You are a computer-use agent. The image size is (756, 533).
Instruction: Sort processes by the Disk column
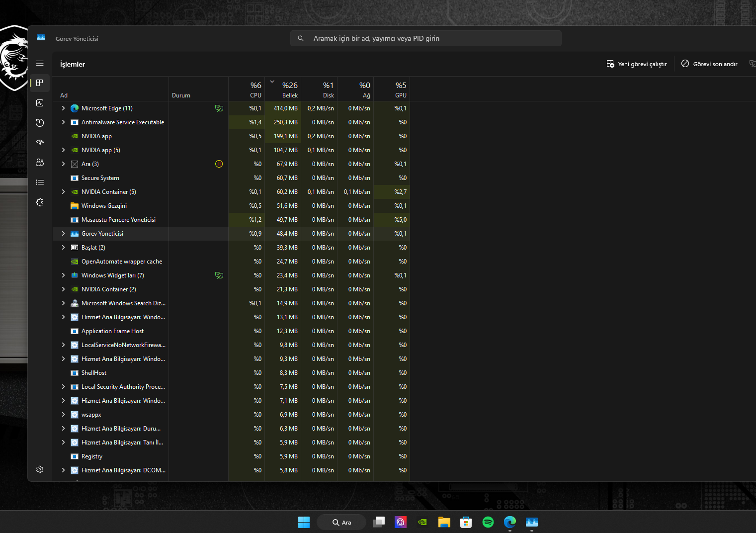click(319, 89)
